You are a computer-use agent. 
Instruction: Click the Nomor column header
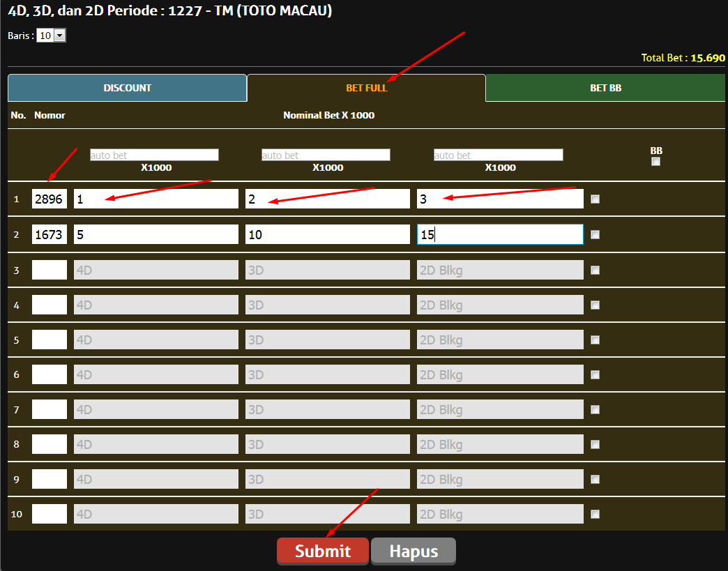point(50,115)
